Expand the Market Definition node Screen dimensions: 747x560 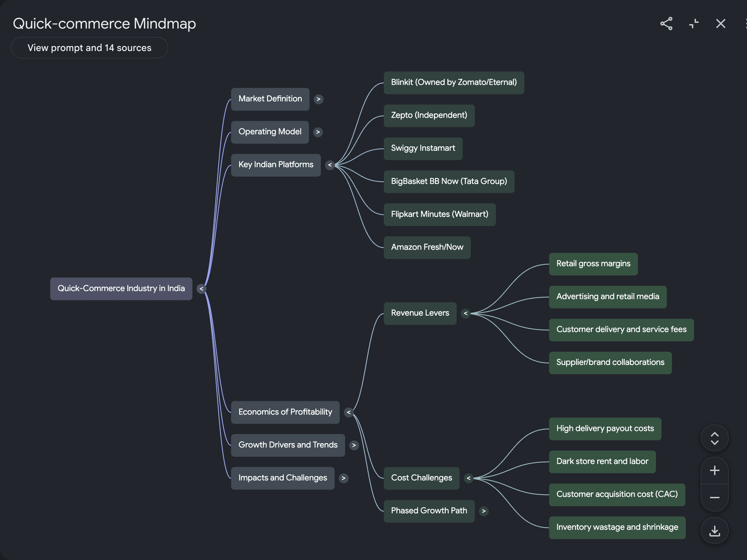(x=318, y=99)
